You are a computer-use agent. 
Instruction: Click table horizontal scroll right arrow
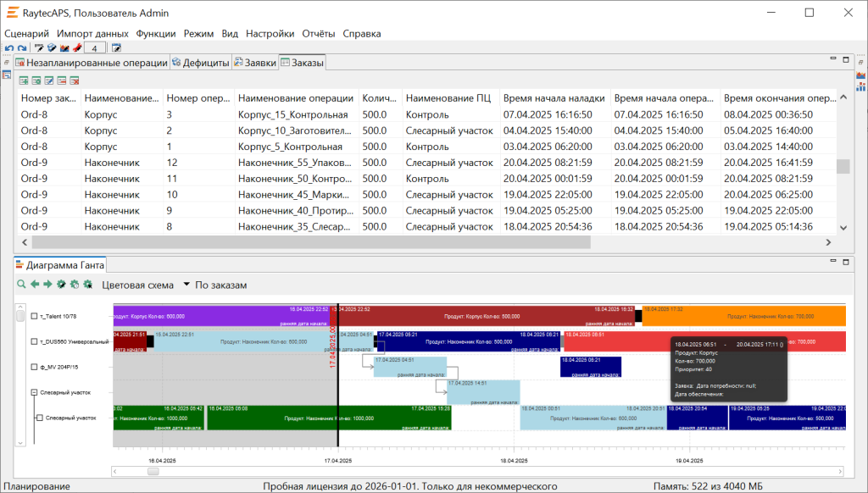pos(828,242)
